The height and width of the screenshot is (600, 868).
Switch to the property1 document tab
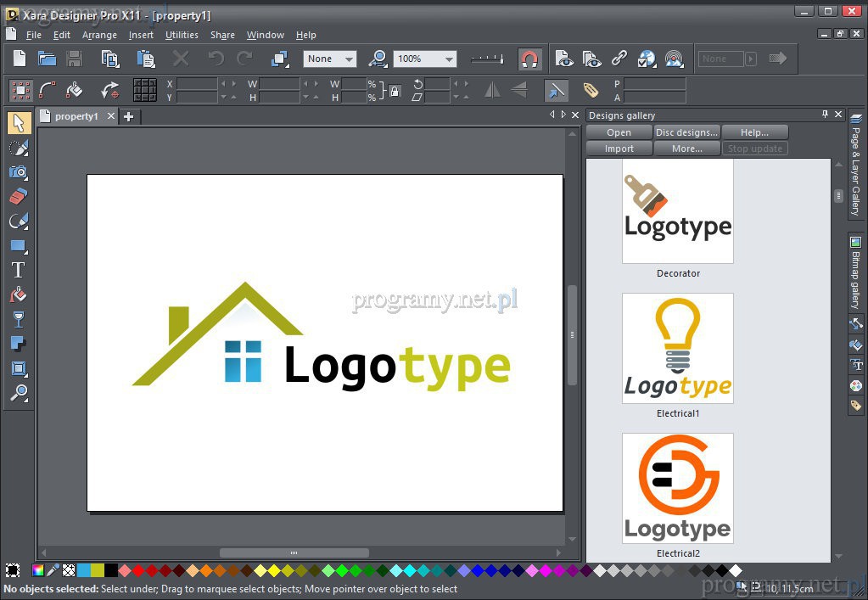tap(76, 116)
